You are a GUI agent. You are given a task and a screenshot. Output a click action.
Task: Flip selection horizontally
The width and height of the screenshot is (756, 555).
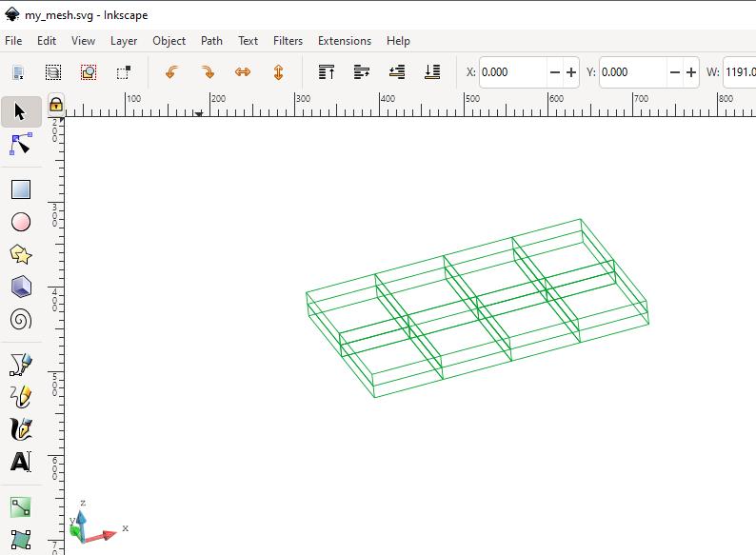[x=243, y=72]
